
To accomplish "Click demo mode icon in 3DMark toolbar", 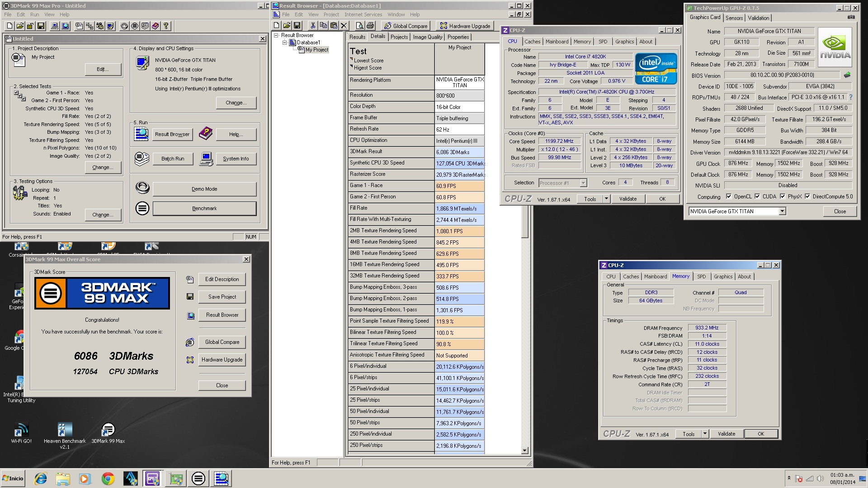I will [x=124, y=26].
